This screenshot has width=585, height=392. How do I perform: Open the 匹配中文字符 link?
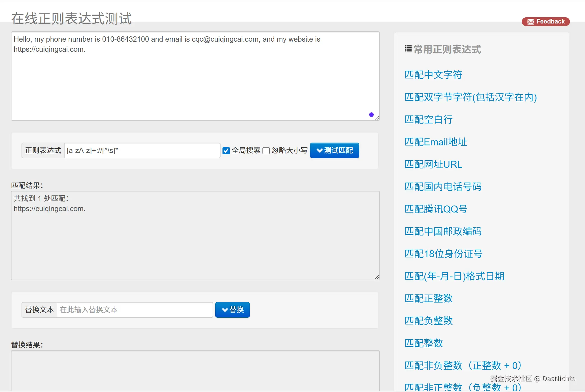[433, 75]
